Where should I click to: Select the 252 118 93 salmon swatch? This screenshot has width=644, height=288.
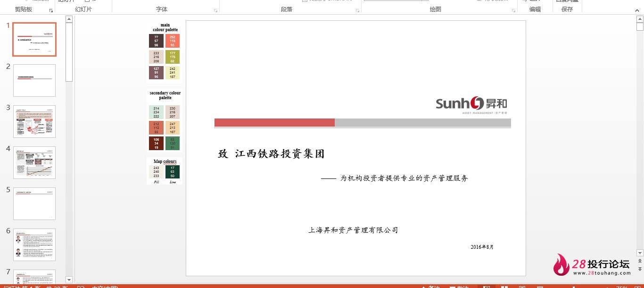point(173,41)
